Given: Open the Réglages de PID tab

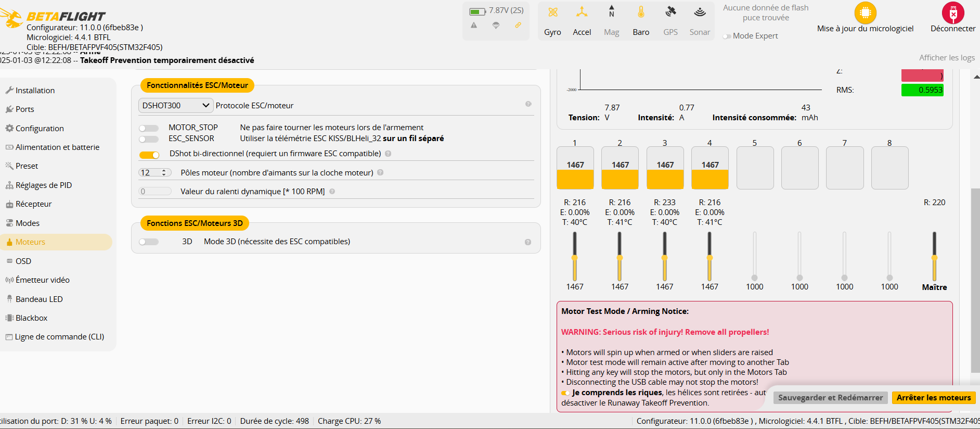Looking at the screenshot, I should [44, 185].
